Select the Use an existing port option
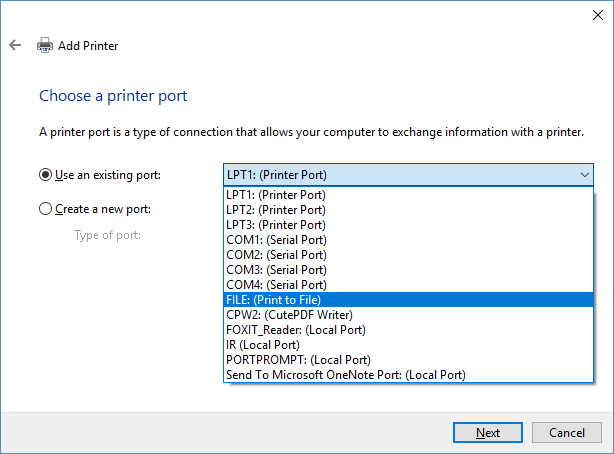Image resolution: width=614 pixels, height=454 pixels. (x=45, y=175)
